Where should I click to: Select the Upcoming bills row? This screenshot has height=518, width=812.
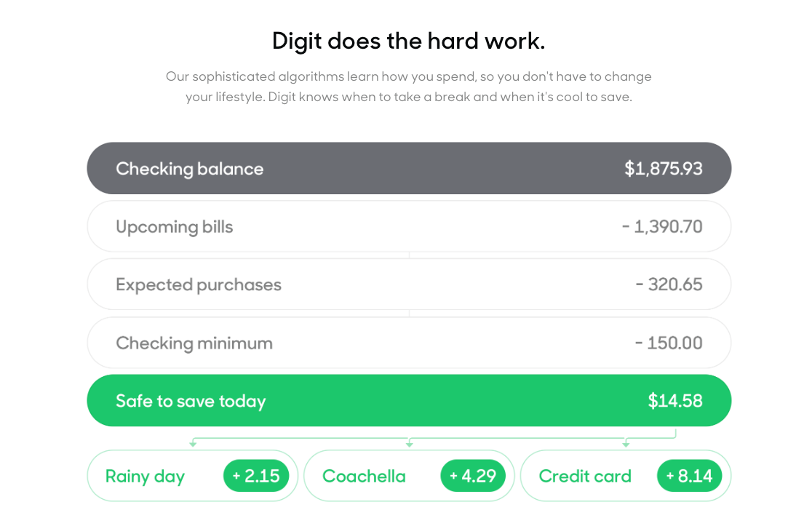[409, 226]
